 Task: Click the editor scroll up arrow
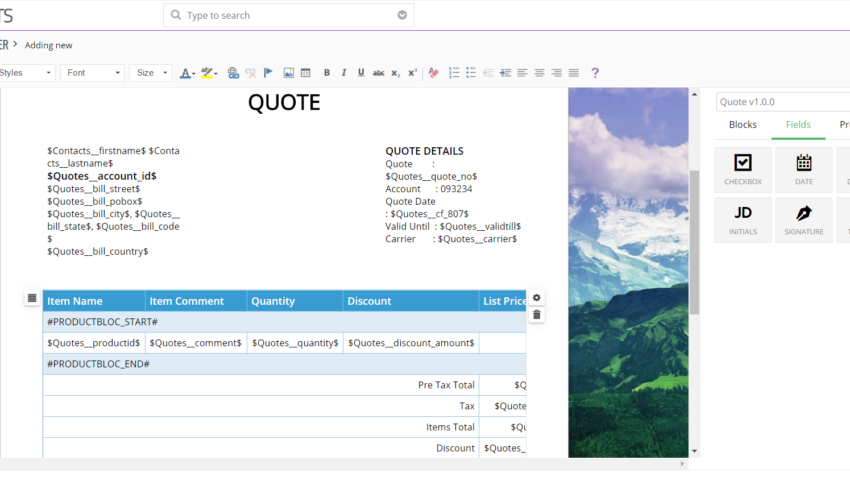click(x=694, y=94)
